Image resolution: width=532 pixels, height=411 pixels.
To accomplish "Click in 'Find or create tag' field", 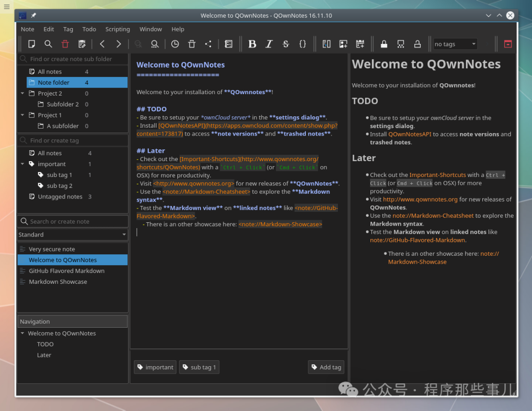I will pos(72,140).
